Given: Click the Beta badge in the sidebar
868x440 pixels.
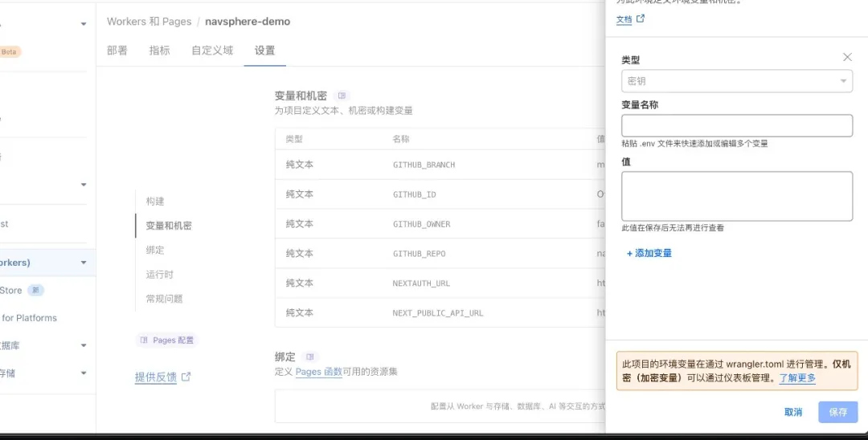Looking at the screenshot, I should click(x=10, y=51).
